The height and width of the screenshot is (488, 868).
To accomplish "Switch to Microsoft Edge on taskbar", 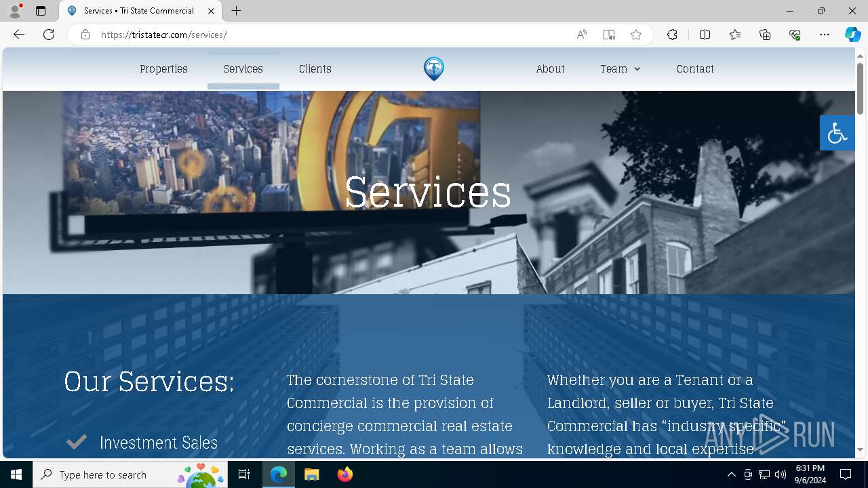I will coord(279,474).
